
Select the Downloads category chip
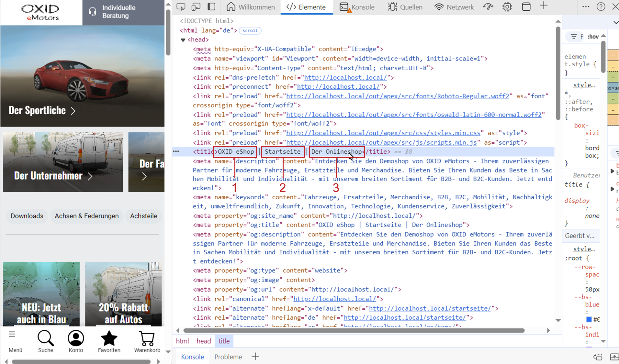click(x=27, y=216)
